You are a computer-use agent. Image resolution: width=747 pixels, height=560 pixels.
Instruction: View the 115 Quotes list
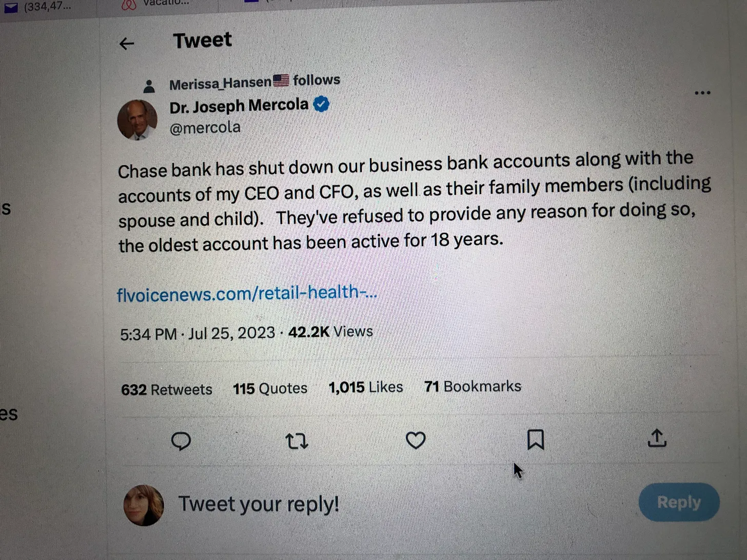[270, 389]
